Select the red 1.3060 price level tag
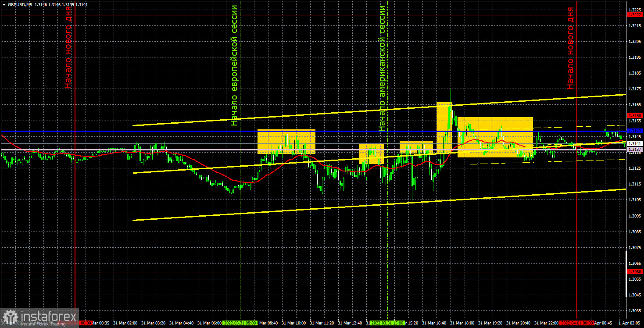 (635, 272)
